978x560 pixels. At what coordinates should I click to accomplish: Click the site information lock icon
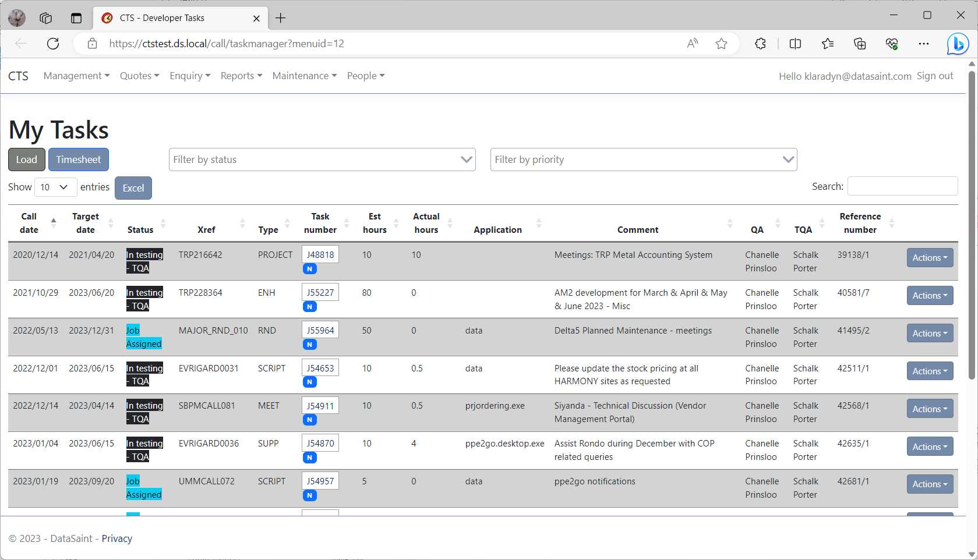92,44
